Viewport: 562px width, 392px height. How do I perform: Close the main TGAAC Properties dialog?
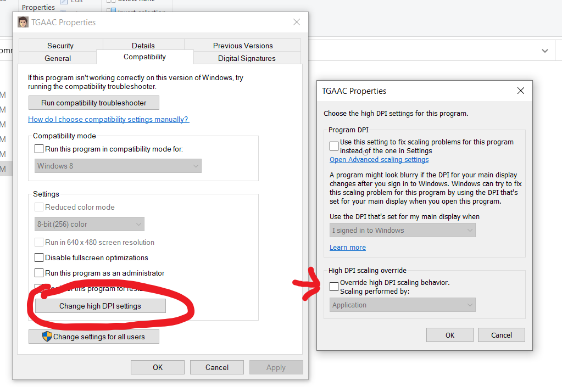pyautogui.click(x=297, y=22)
